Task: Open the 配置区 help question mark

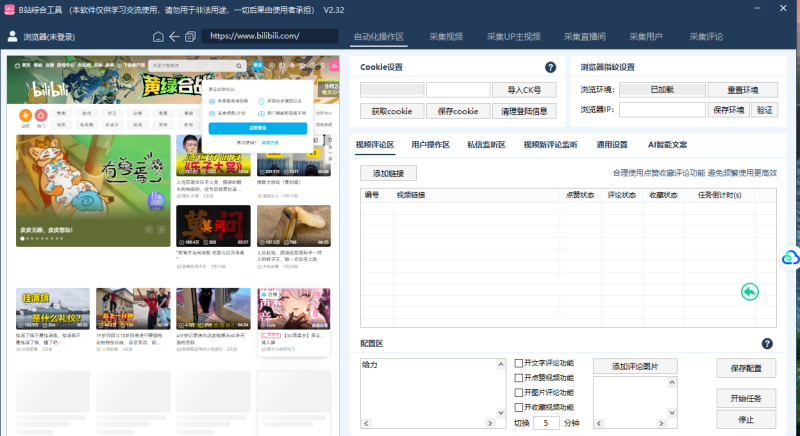Action: pos(767,344)
